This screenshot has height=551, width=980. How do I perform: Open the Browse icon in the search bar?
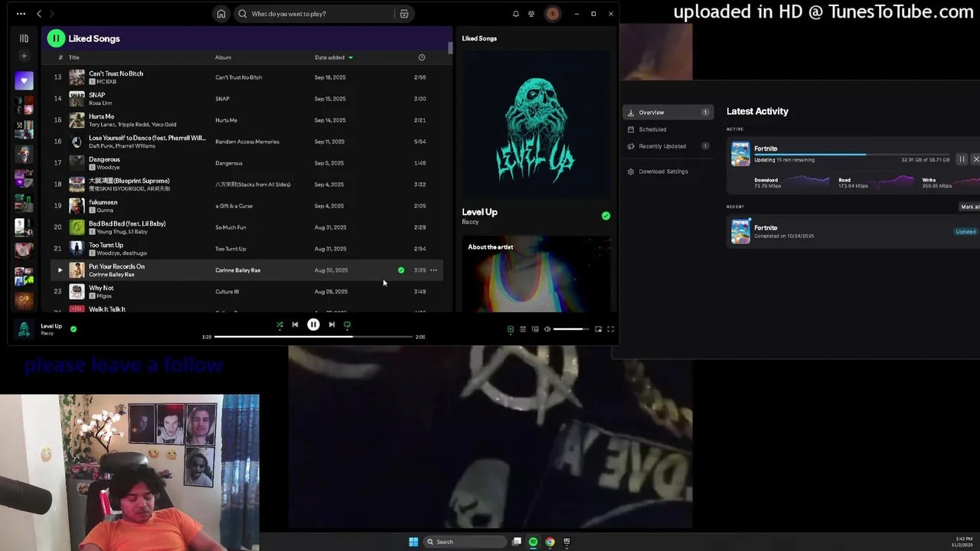(x=404, y=14)
